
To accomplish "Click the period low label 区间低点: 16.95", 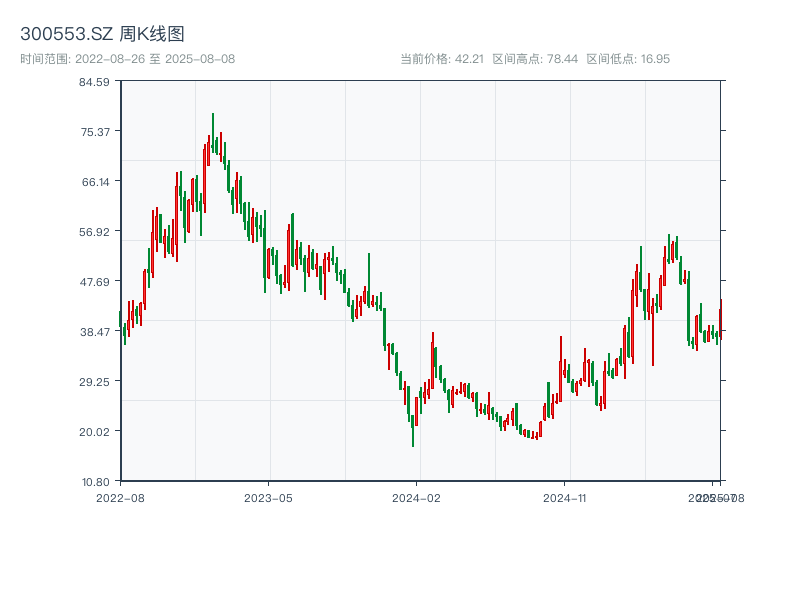I will (x=628, y=59).
